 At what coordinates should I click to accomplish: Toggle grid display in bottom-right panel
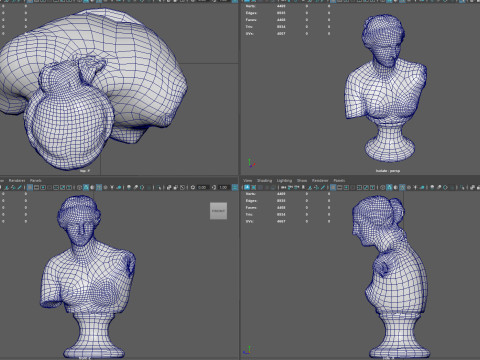point(333,187)
